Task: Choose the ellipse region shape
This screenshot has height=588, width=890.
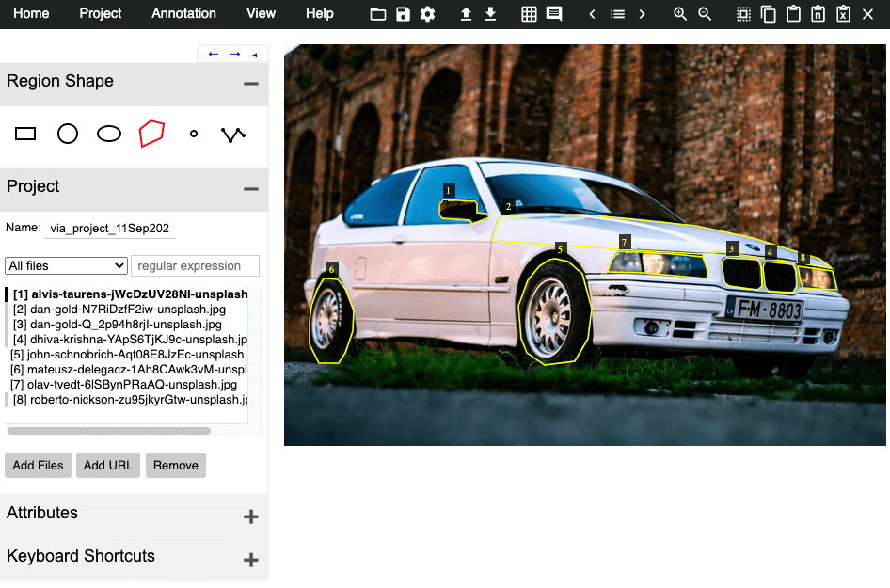Action: pos(109,134)
